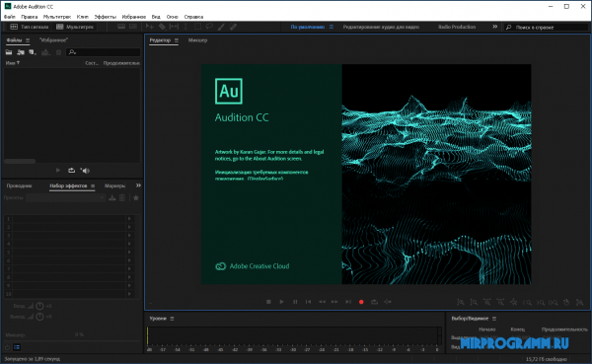Show more workspaces chevron
The image size is (592, 364).
pyautogui.click(x=494, y=27)
